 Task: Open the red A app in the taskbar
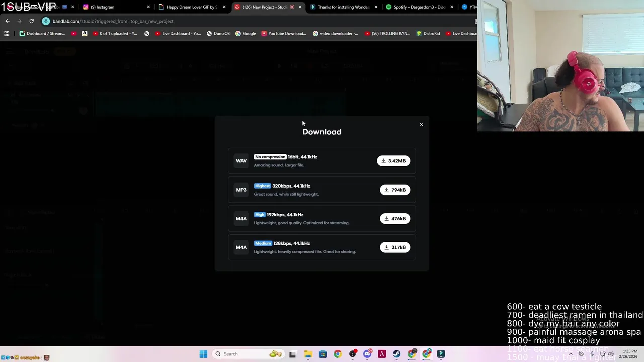pos(382,354)
